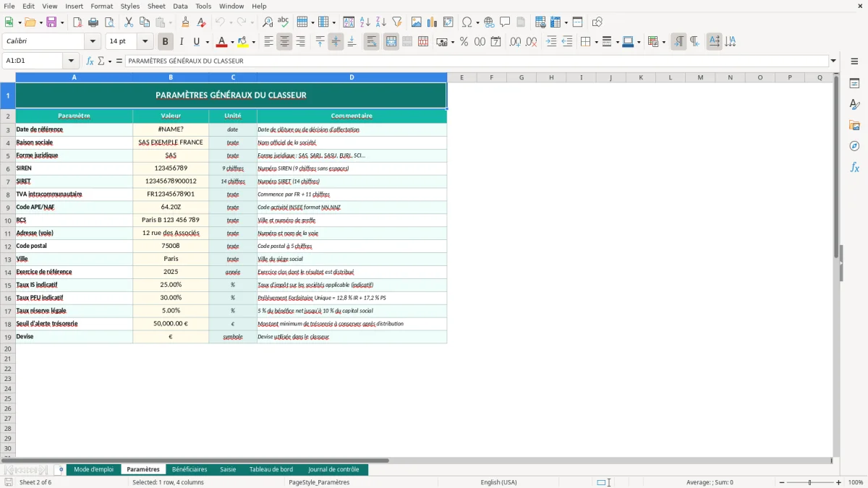This screenshot has height=488, width=868.
Task: Expand the Underline style dropdown arrow
Action: [x=207, y=42]
